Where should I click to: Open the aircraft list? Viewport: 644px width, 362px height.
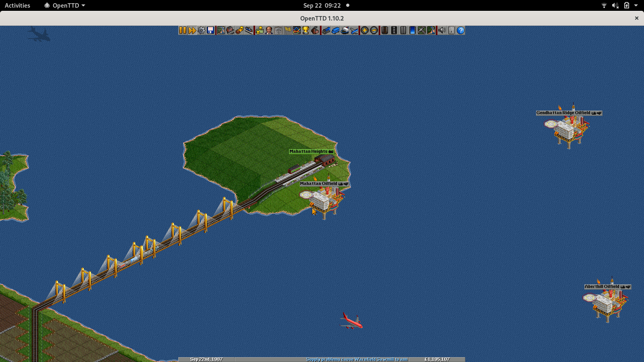click(x=355, y=31)
